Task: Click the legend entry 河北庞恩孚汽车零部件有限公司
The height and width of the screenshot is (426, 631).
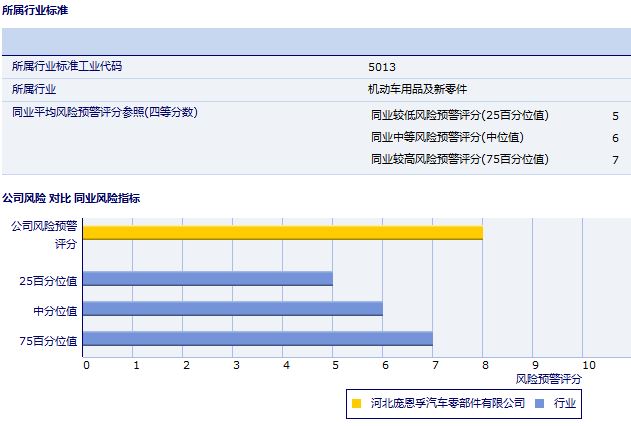Action: [x=448, y=403]
